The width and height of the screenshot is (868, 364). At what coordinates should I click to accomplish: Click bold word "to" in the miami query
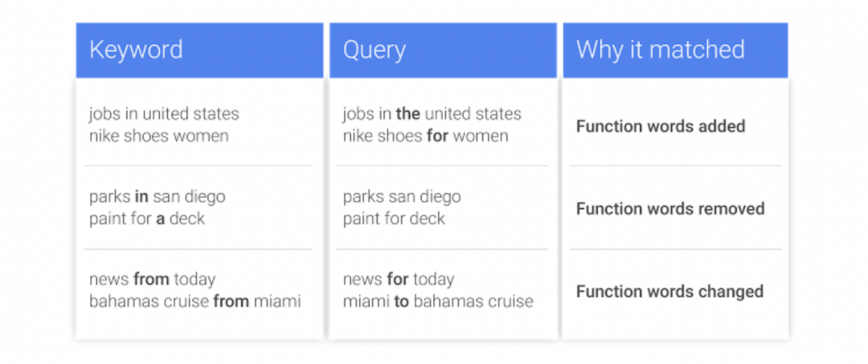[x=401, y=301]
